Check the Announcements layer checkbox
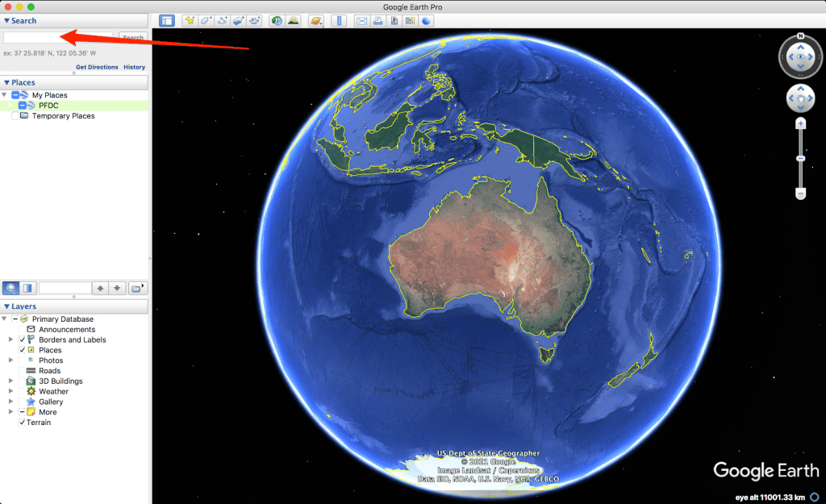Image resolution: width=826 pixels, height=504 pixels. point(22,329)
